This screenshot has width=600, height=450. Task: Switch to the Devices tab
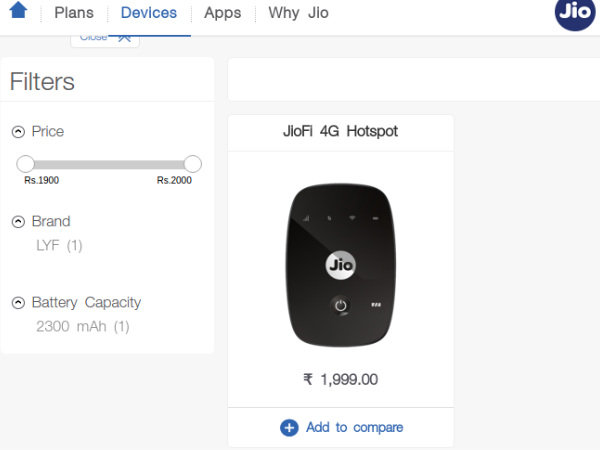[x=149, y=14]
